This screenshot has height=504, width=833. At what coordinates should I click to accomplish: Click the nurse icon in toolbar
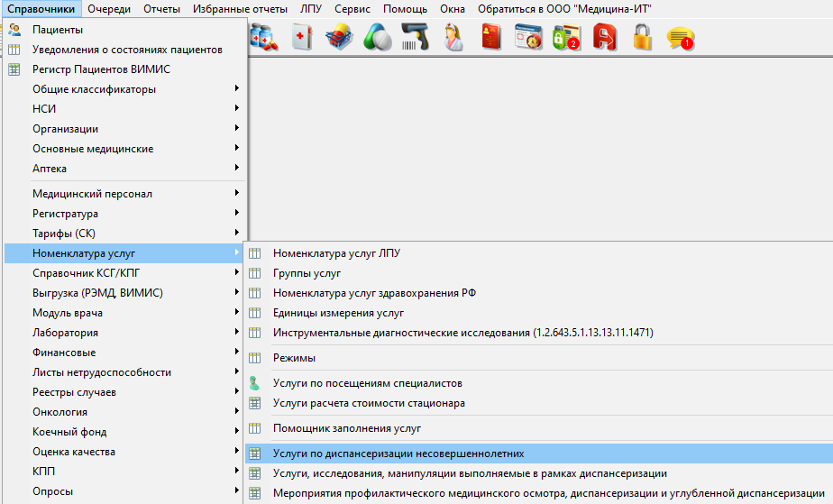[453, 37]
